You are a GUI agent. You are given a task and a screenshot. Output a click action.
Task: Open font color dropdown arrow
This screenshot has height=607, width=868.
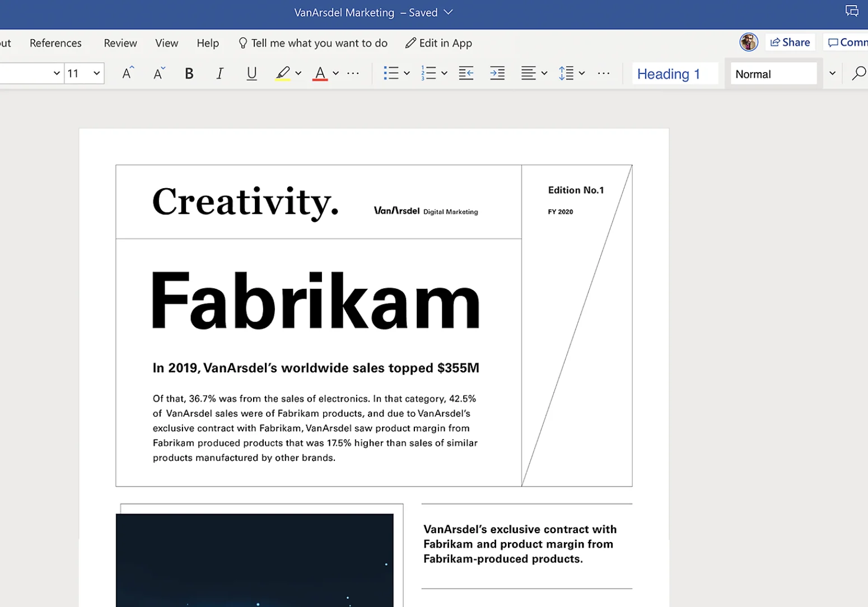tap(335, 73)
